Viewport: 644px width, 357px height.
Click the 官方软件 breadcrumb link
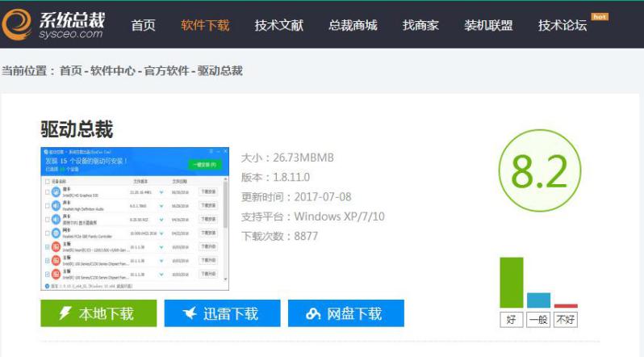[x=166, y=71]
